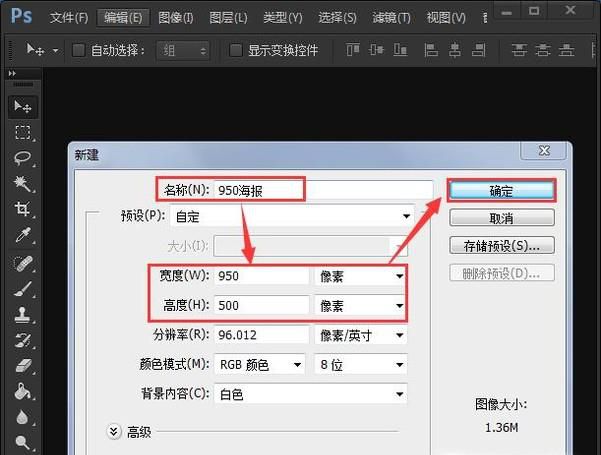
Task: Click the Ps application logo
Action: (21, 16)
